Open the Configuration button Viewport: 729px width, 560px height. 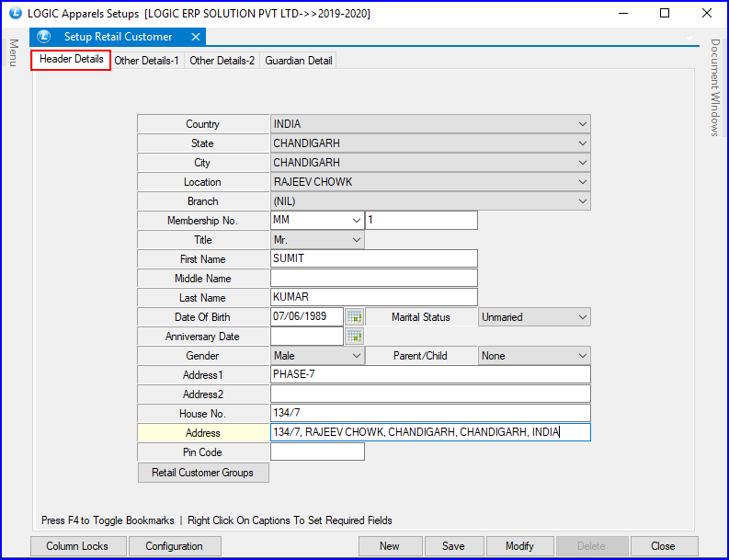(x=175, y=546)
